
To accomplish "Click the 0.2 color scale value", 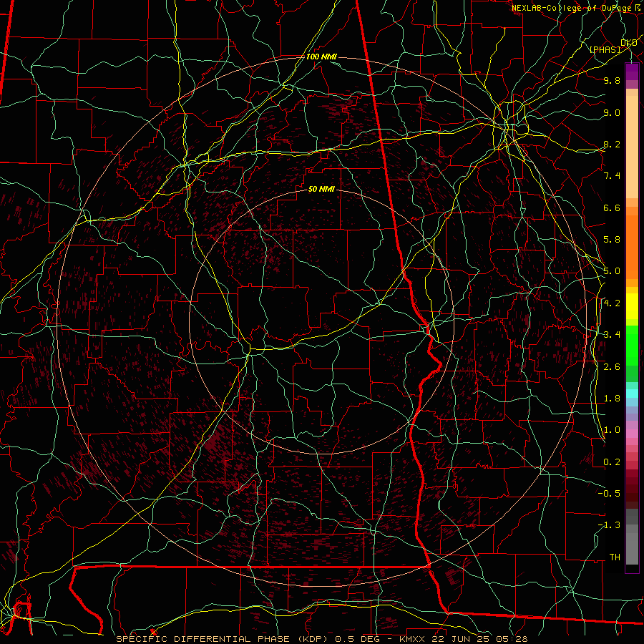I will coord(612,462).
